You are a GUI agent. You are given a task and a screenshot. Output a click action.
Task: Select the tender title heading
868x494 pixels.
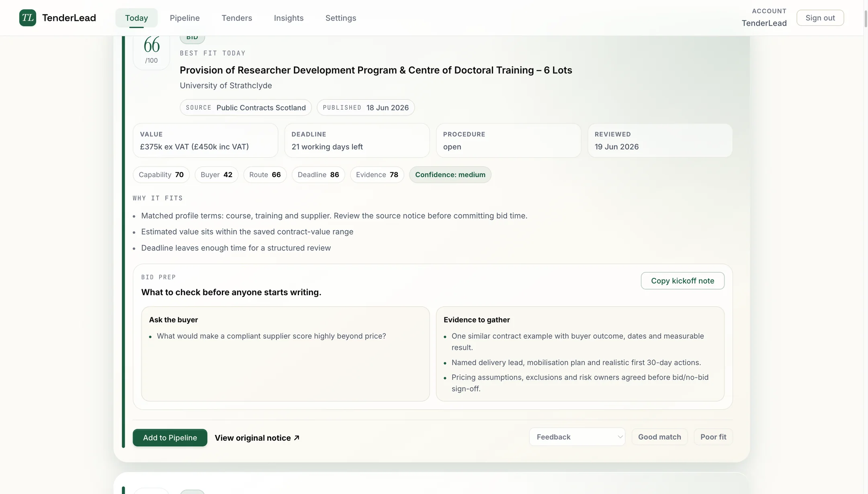pyautogui.click(x=376, y=70)
